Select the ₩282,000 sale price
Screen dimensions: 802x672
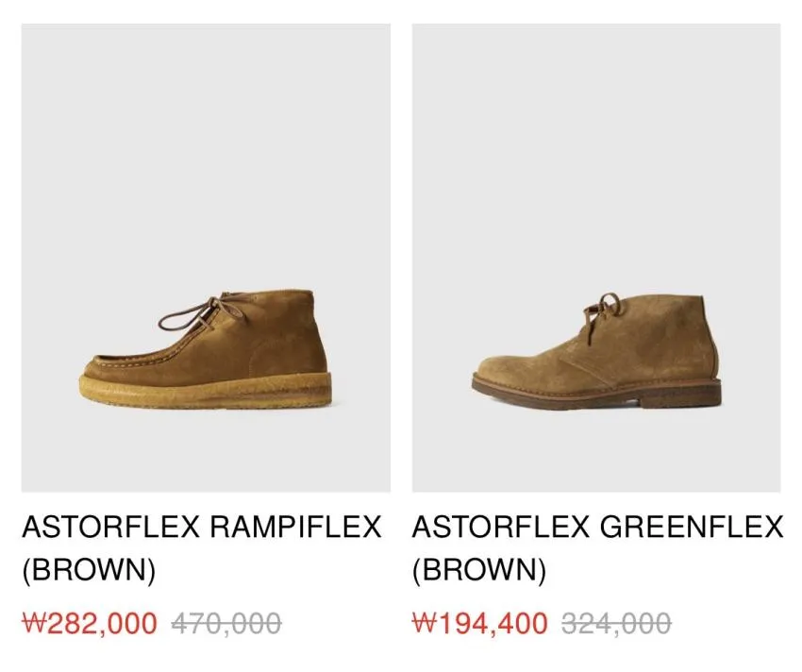[x=90, y=623]
